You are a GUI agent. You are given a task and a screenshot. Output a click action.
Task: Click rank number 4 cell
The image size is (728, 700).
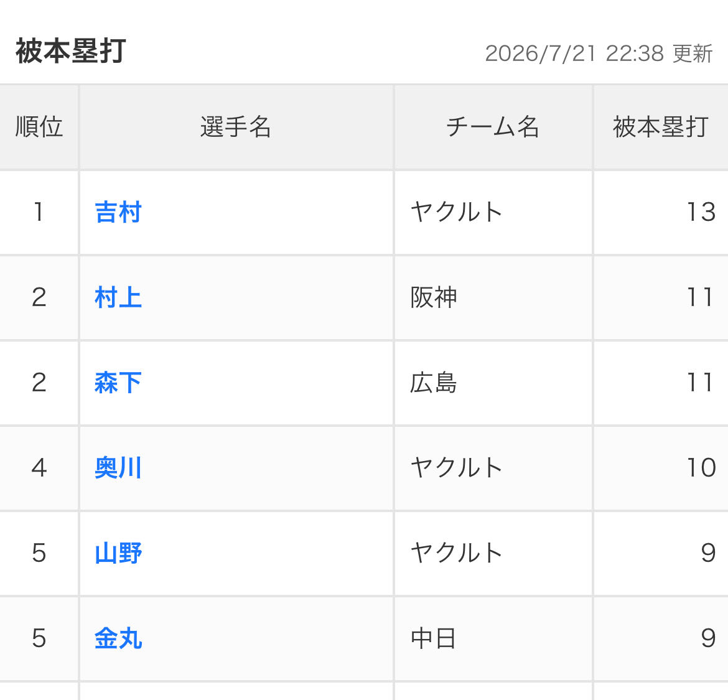tap(39, 469)
